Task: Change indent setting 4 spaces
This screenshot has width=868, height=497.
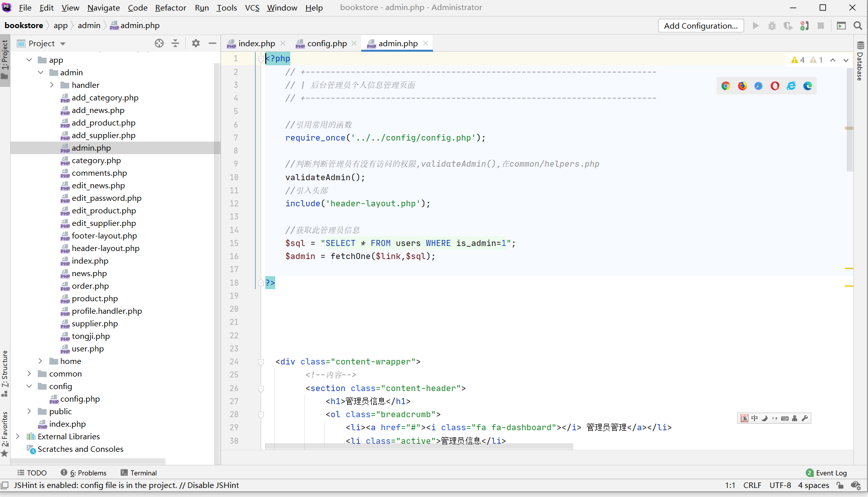Action: point(814,485)
